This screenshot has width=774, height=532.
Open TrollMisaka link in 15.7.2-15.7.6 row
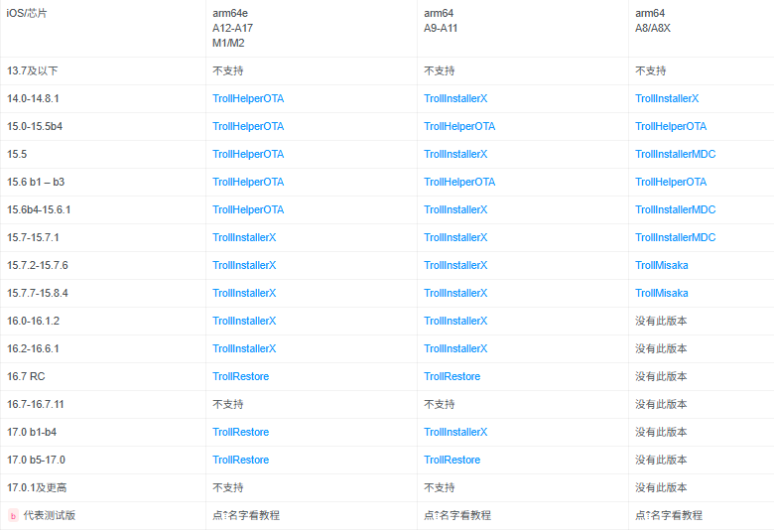(662, 265)
